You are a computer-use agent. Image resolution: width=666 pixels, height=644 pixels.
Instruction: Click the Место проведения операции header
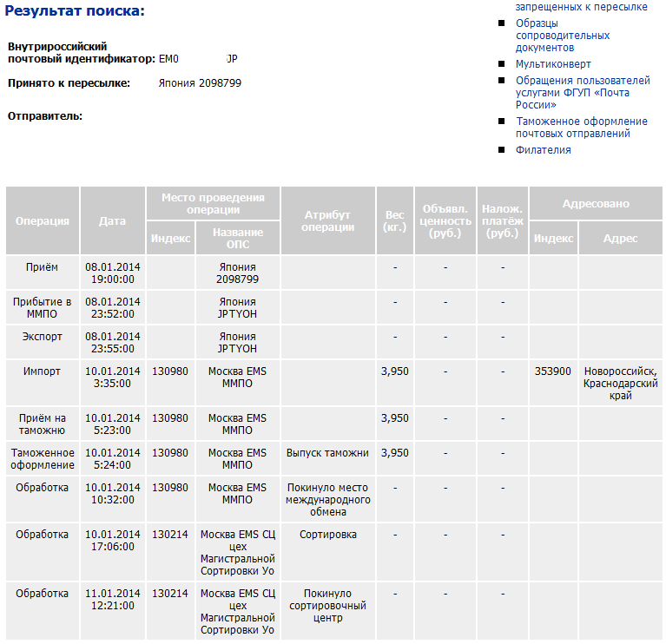213,203
